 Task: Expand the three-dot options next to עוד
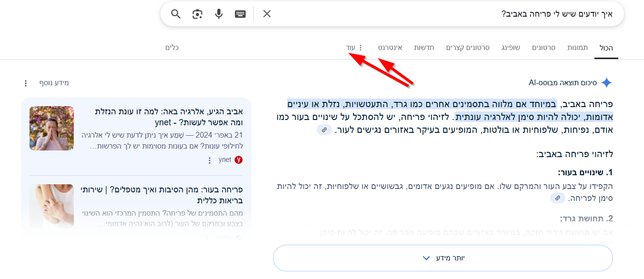[x=361, y=48]
